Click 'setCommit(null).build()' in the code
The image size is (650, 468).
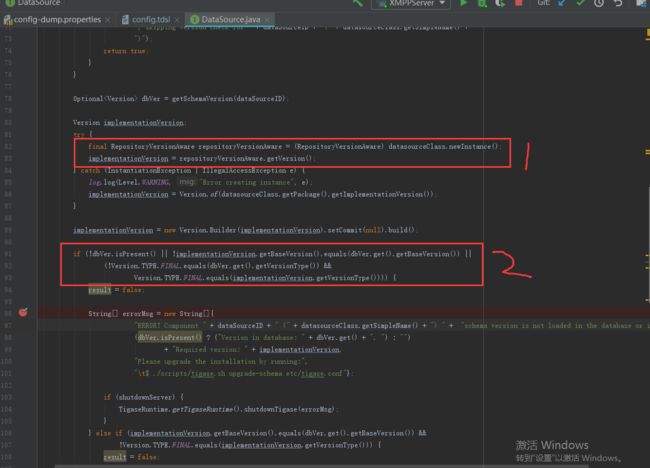[371, 230]
